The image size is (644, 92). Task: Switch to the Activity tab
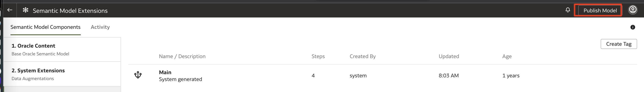100,27
